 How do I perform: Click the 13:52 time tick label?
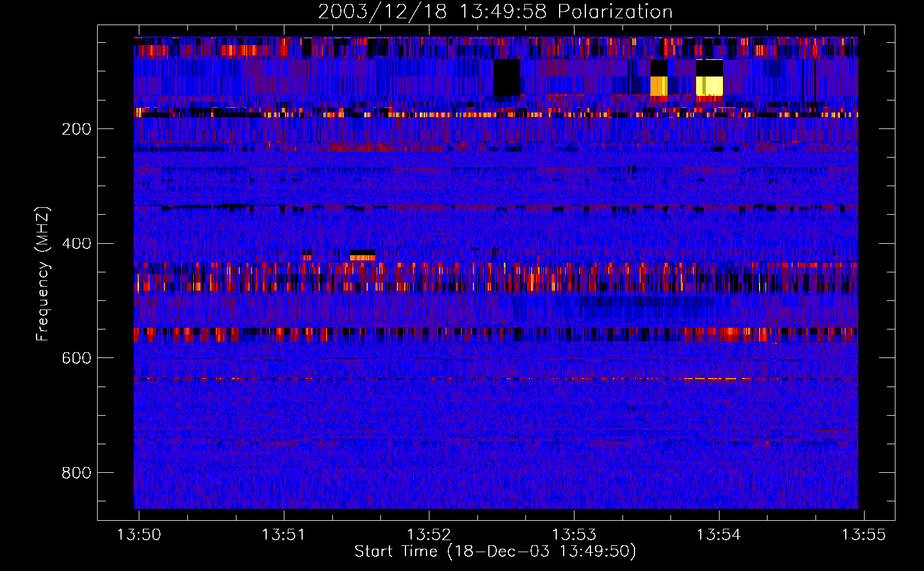(429, 534)
